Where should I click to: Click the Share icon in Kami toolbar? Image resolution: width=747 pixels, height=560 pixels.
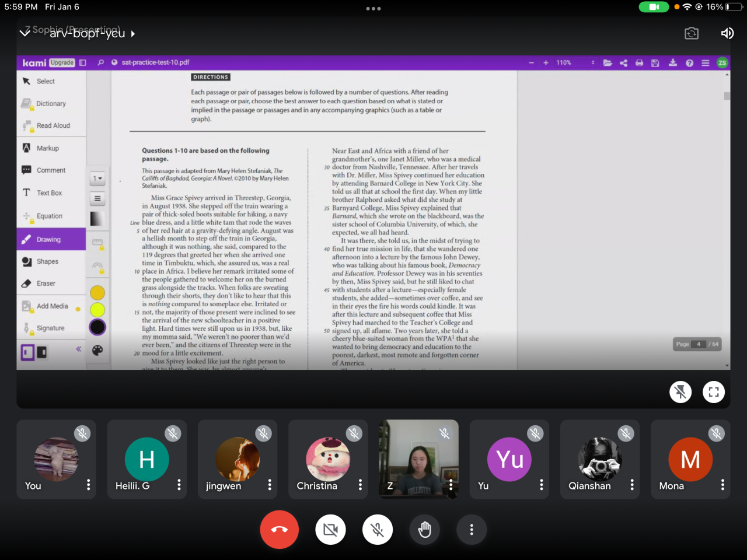pyautogui.click(x=623, y=62)
